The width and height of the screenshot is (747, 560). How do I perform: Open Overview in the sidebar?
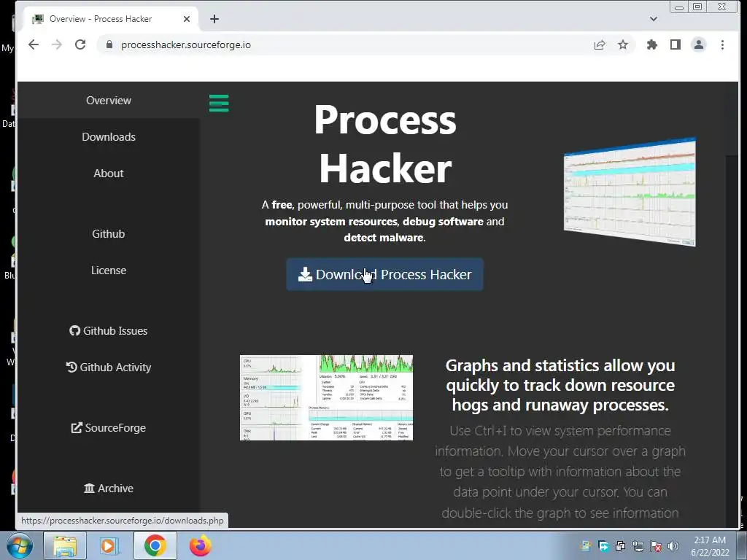coord(109,101)
